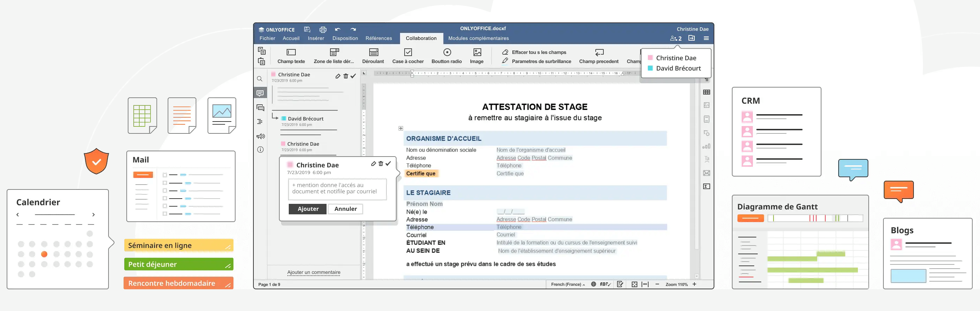Insert a Champ texte field

(291, 56)
